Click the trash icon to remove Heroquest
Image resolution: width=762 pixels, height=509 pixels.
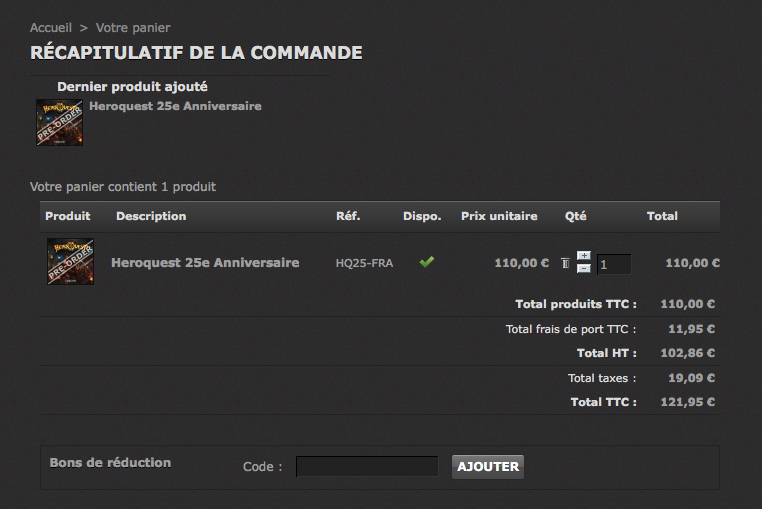[565, 263]
